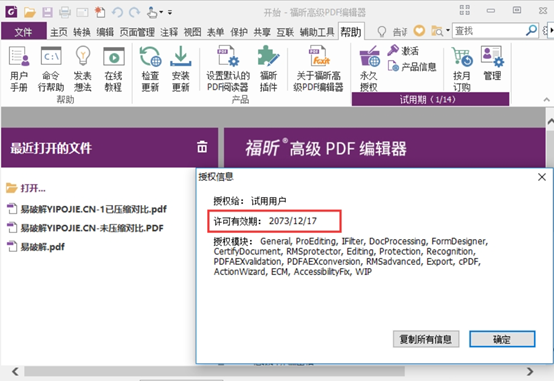Viewport: 554px width, 381px height.
Task: Open the 文件 file menu
Action: [23, 32]
